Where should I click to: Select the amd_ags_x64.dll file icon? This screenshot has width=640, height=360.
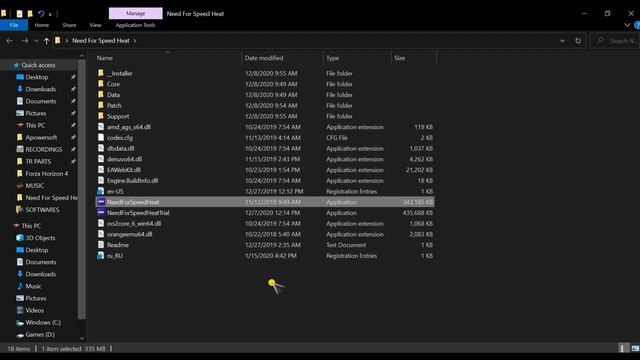pyautogui.click(x=101, y=127)
